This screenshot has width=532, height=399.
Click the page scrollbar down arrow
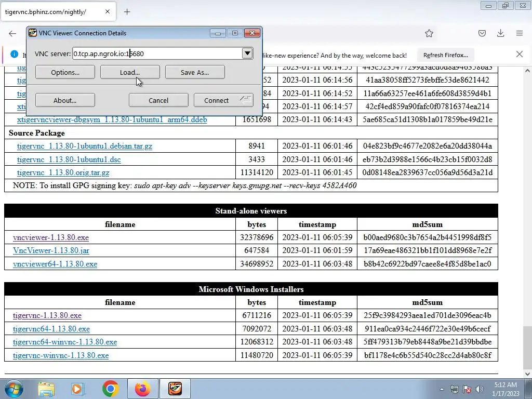pos(527,374)
